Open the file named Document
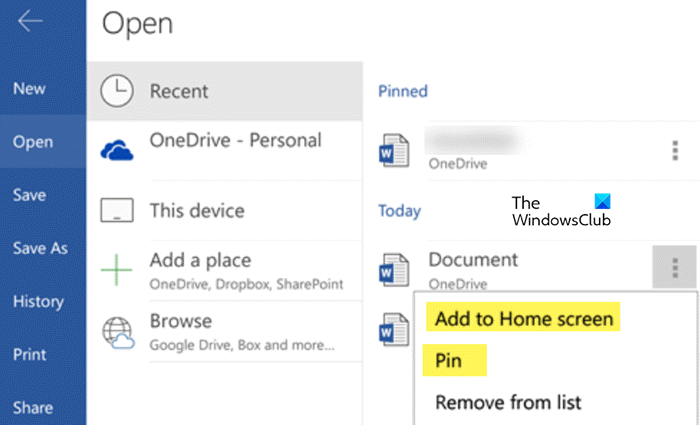The width and height of the screenshot is (700, 425). pos(473,260)
